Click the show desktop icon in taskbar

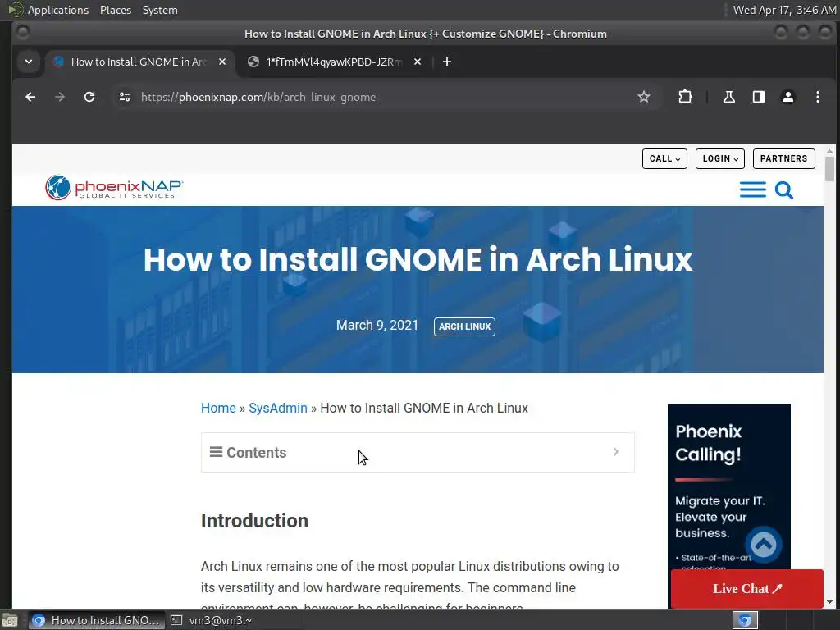pos(10,620)
